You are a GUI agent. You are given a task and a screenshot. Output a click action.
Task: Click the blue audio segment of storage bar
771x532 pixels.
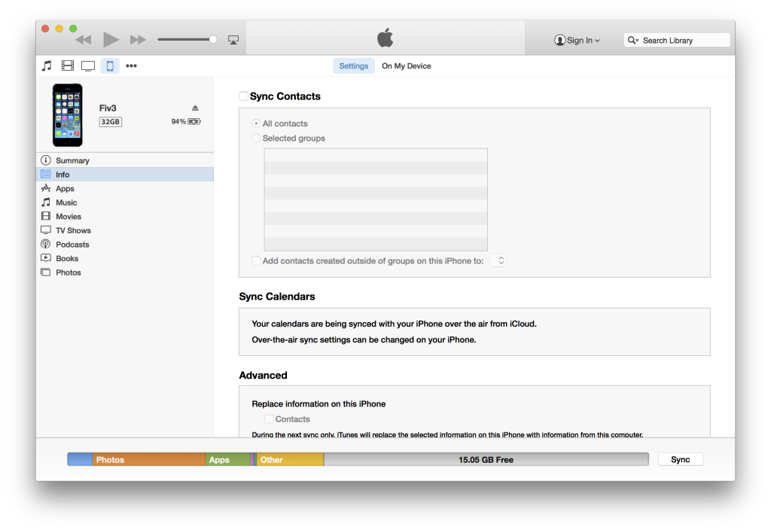[x=80, y=459]
